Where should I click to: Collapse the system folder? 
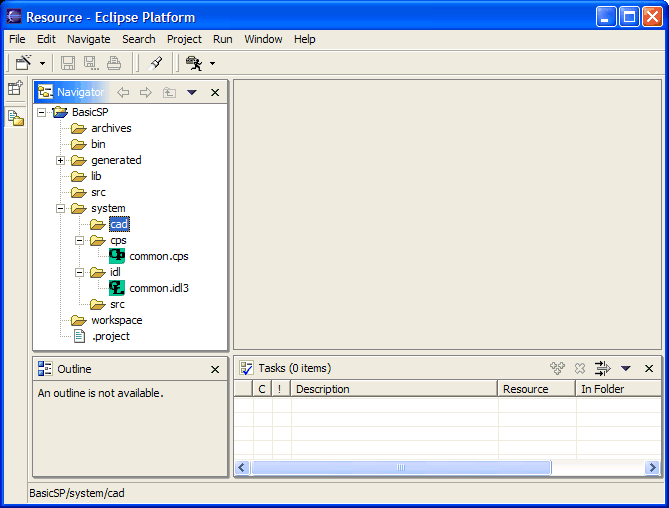[x=60, y=208]
